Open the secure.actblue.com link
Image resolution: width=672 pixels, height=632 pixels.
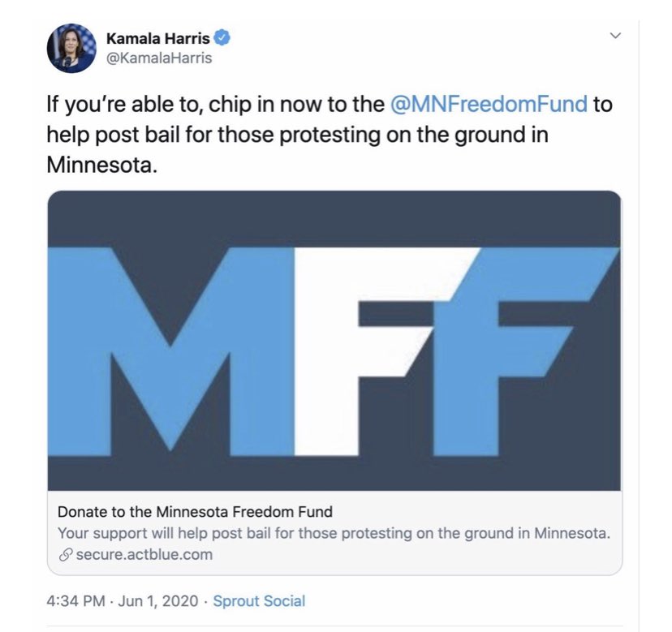(x=144, y=555)
